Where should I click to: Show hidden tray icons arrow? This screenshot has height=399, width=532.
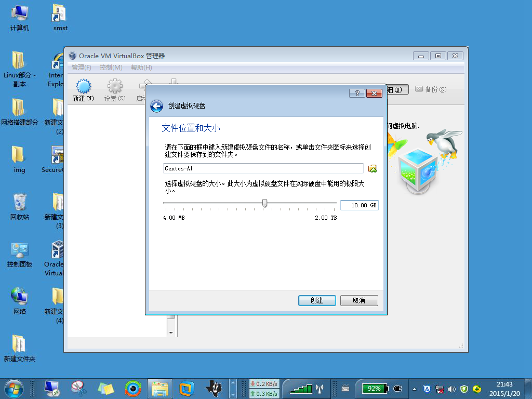(x=414, y=389)
